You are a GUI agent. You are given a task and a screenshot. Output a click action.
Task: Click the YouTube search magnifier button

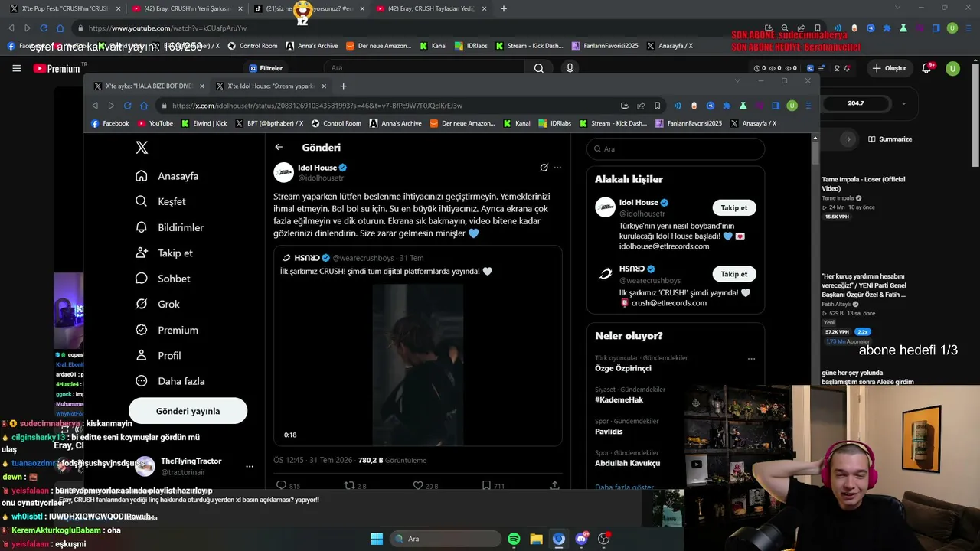[539, 68]
